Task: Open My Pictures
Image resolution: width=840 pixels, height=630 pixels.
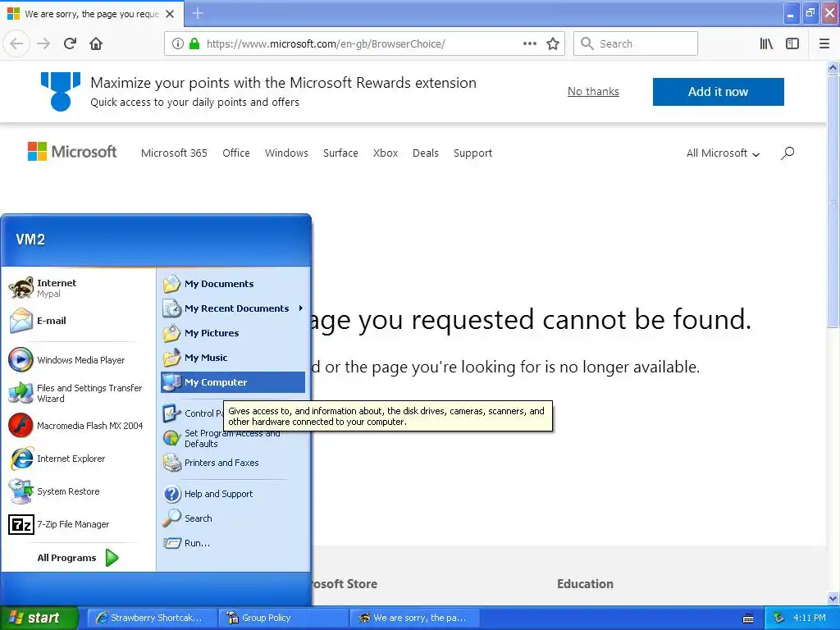Action: pos(233,333)
